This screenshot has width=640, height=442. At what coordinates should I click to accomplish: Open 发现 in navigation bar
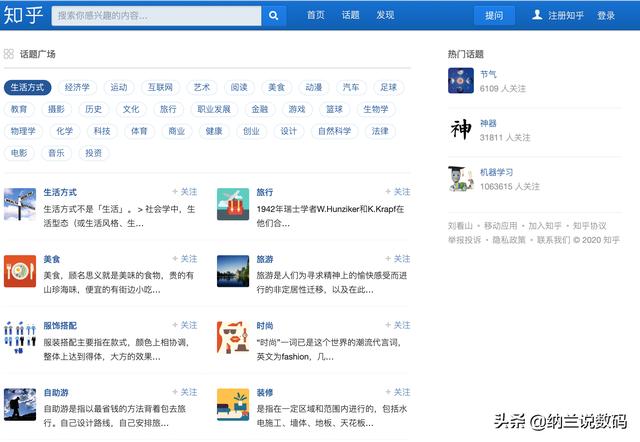click(385, 15)
